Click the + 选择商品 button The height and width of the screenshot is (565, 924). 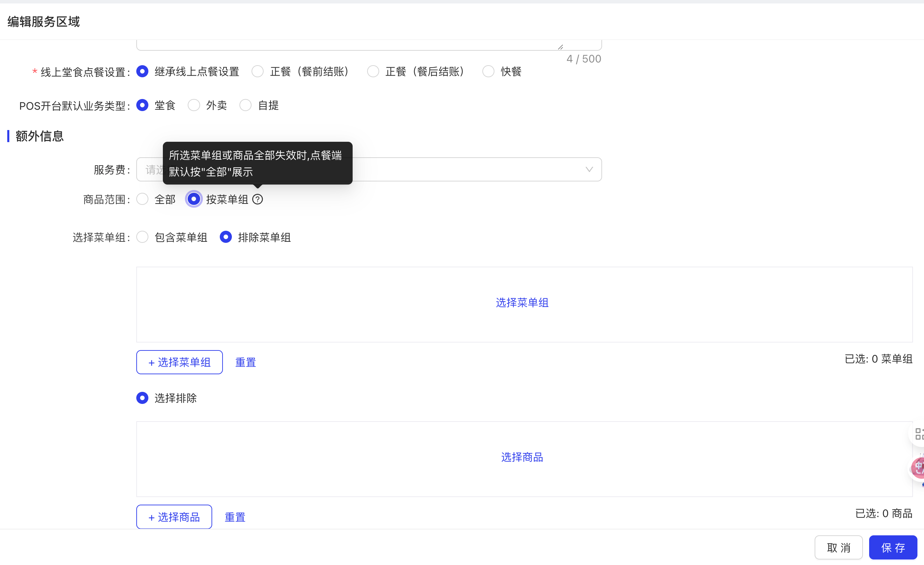click(174, 517)
